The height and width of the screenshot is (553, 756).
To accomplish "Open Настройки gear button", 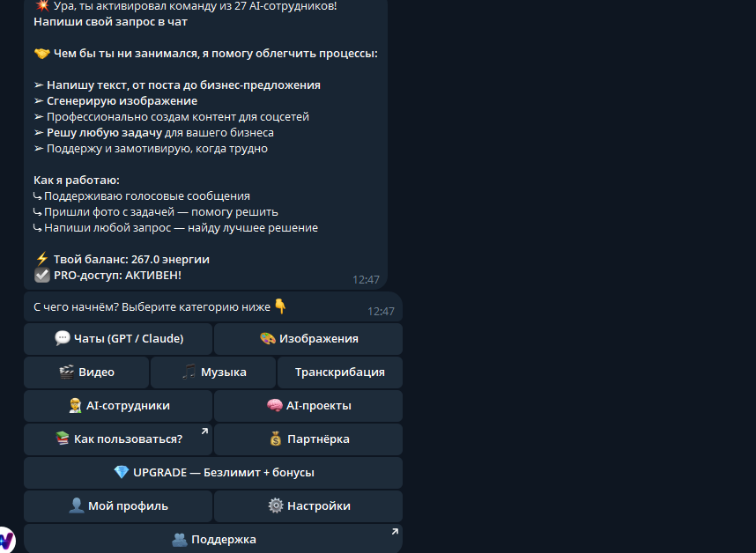I will click(x=308, y=506).
